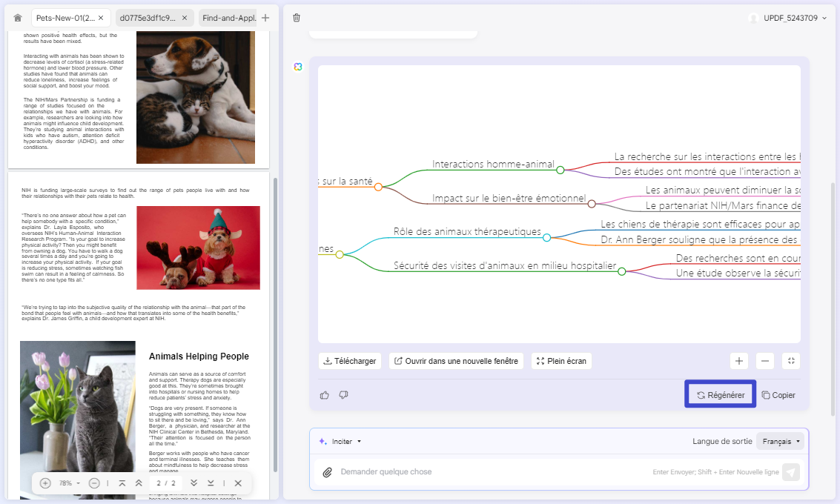The width and height of the screenshot is (840, 504).
Task: Delete chat with trash icon
Action: pos(297,18)
